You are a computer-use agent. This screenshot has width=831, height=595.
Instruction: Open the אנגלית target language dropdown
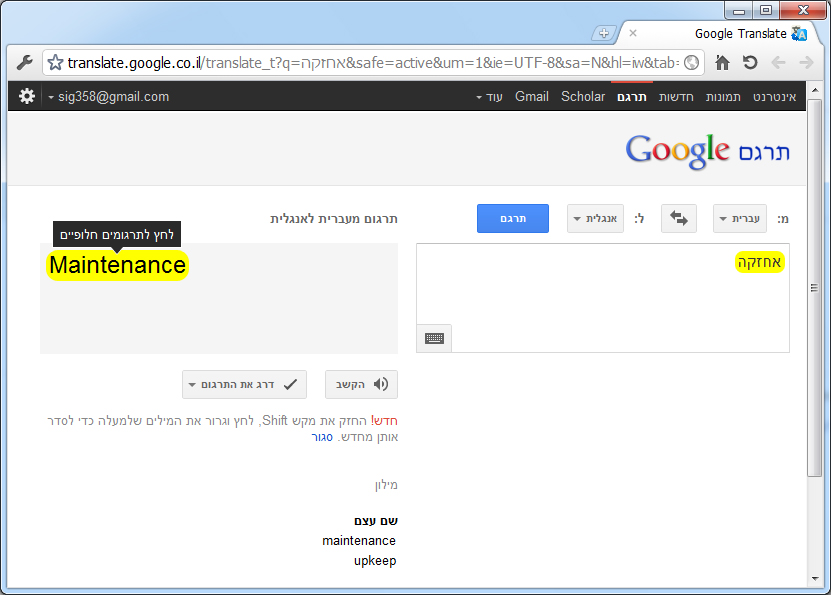pyautogui.click(x=595, y=218)
